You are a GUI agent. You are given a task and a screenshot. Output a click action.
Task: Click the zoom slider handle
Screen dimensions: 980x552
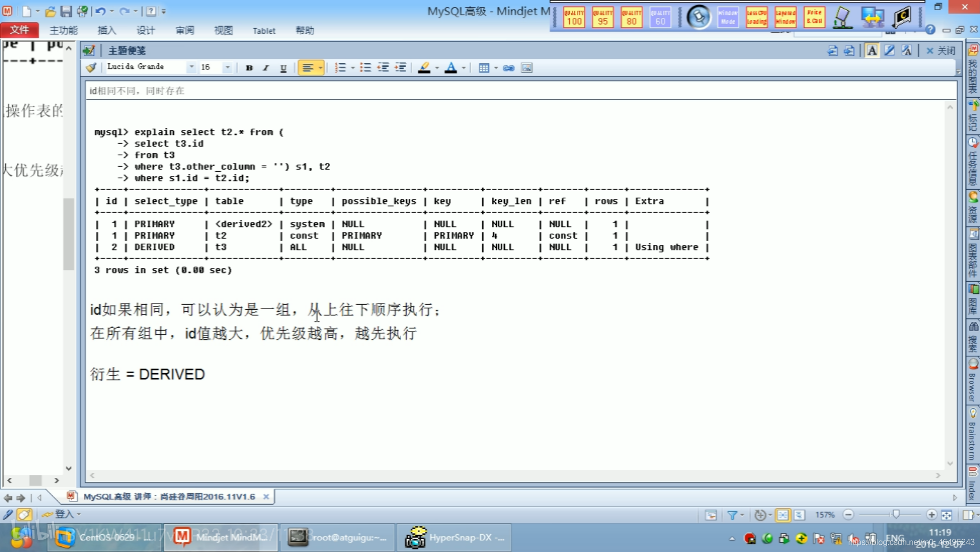point(896,515)
